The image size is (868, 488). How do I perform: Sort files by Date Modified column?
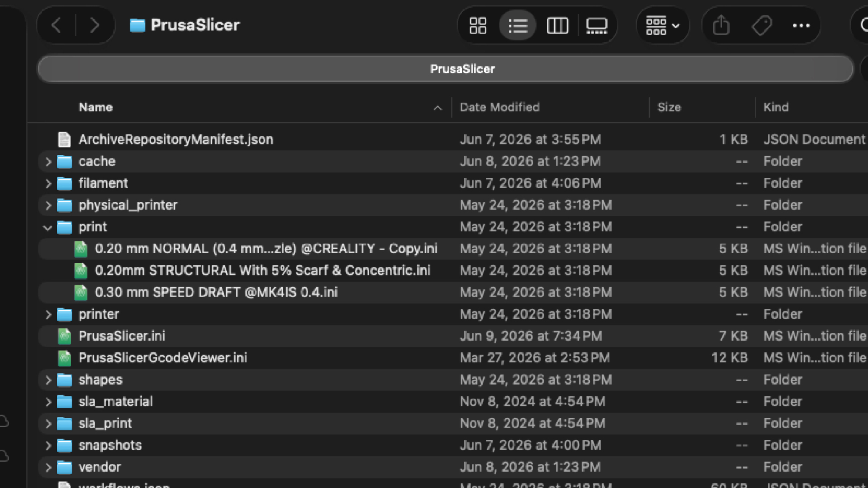coord(500,107)
